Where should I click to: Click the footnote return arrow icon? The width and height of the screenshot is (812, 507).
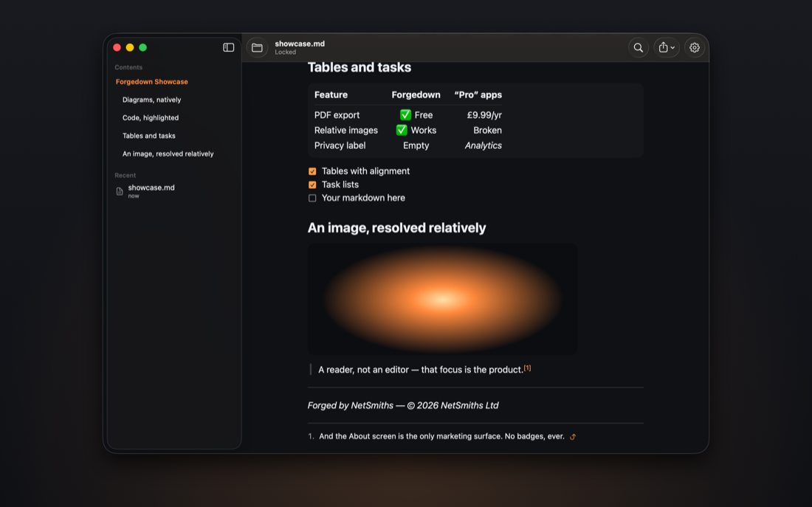pos(573,437)
